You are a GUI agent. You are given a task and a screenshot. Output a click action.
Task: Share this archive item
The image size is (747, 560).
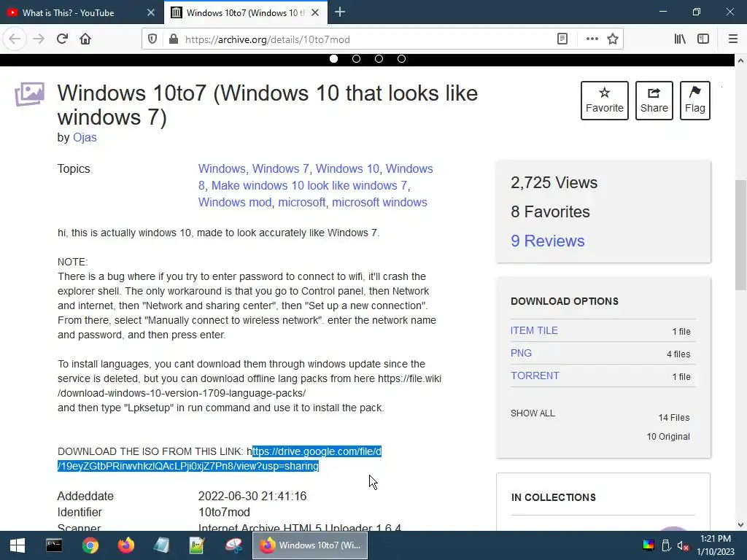[654, 101]
